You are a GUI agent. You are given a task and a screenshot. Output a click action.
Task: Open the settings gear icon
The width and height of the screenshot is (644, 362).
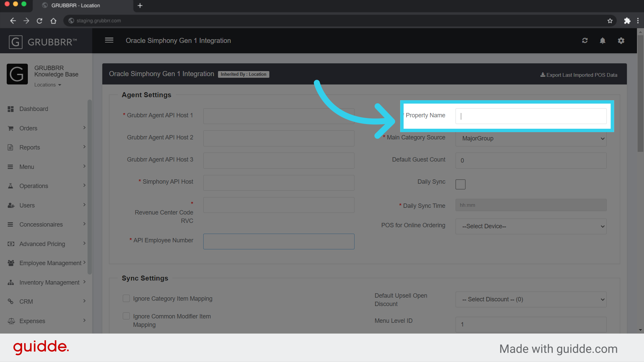tap(621, 41)
